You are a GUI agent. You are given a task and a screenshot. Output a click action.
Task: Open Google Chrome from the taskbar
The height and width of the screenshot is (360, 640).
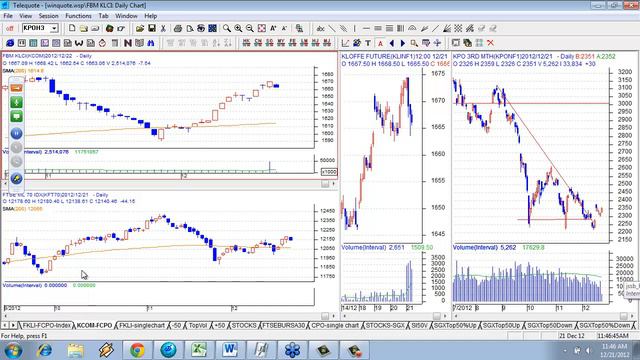(137, 350)
